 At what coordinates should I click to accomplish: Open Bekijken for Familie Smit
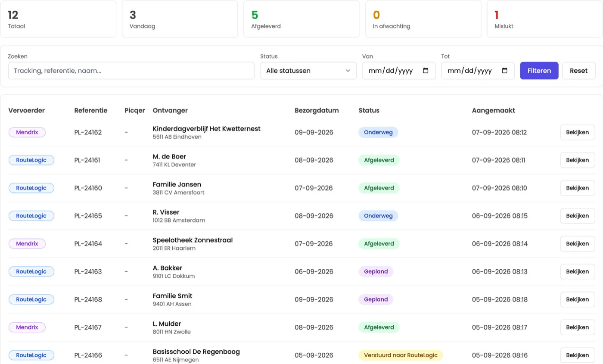(578, 299)
